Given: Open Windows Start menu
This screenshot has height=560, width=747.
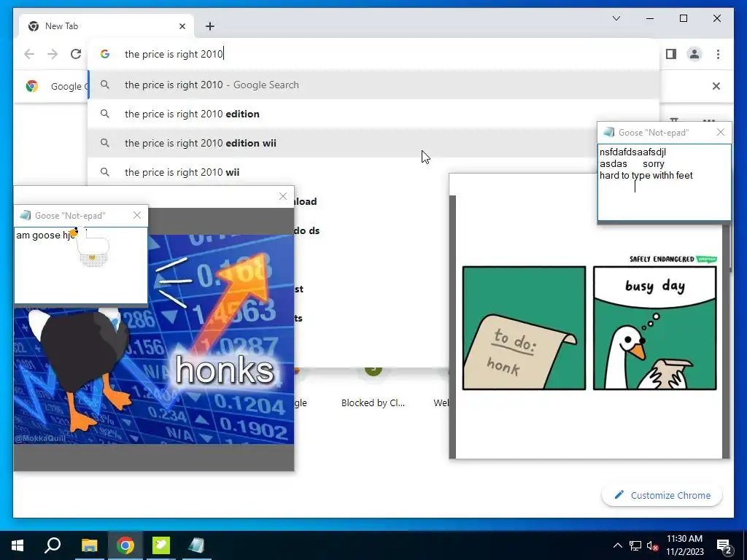Looking at the screenshot, I should coord(18,545).
